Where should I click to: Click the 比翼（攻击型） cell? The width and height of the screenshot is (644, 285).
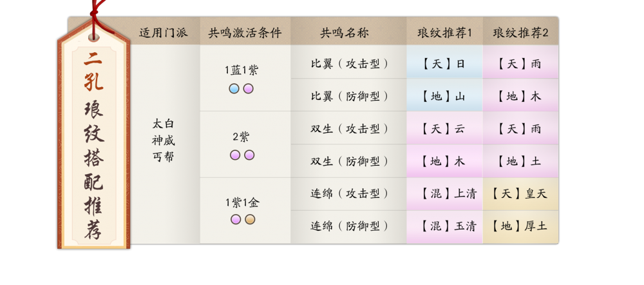coord(349,64)
